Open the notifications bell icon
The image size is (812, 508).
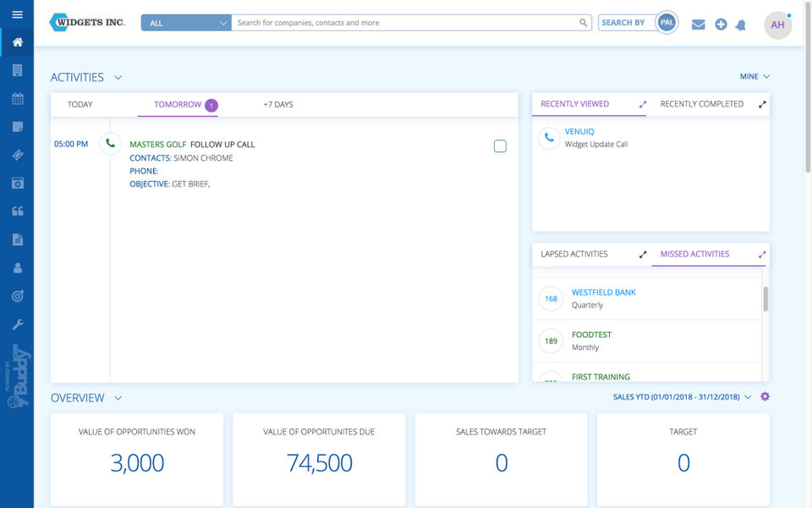(741, 25)
